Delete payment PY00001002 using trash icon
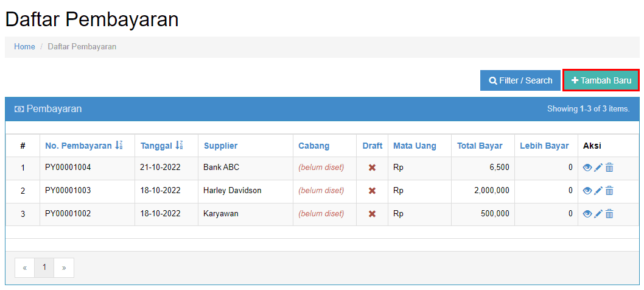The image size is (644, 290). pos(609,213)
